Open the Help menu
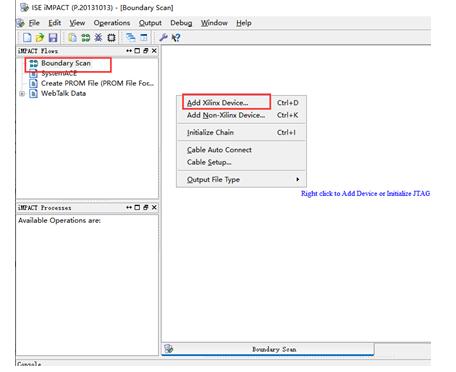The width and height of the screenshot is (456, 372). [x=244, y=23]
